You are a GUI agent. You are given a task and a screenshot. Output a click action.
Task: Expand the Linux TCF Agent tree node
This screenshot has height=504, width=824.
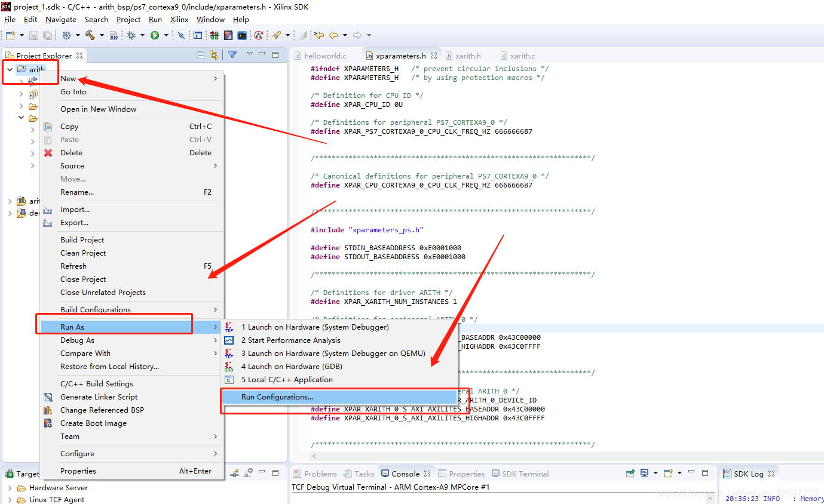tap(10, 500)
